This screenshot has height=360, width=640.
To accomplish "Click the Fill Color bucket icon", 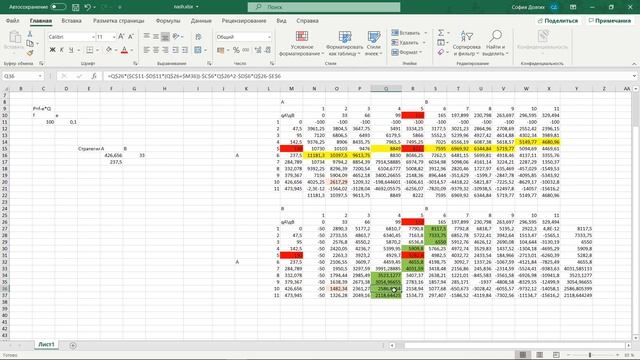I will [x=109, y=50].
